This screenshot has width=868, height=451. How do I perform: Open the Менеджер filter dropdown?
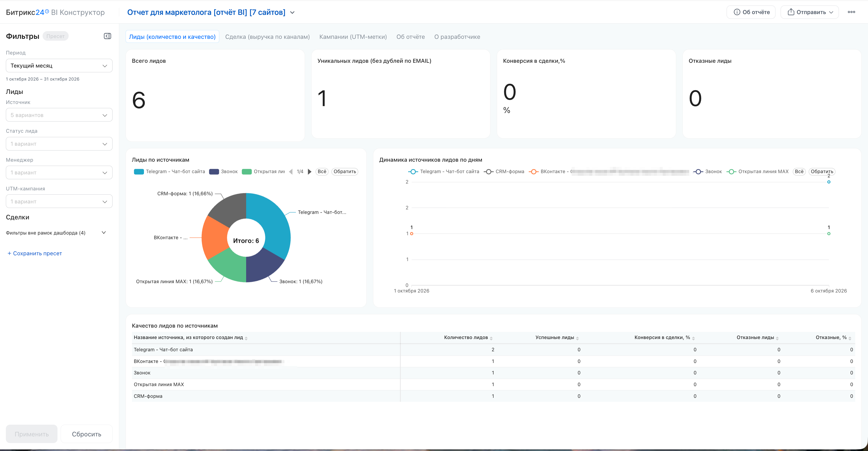(59, 173)
